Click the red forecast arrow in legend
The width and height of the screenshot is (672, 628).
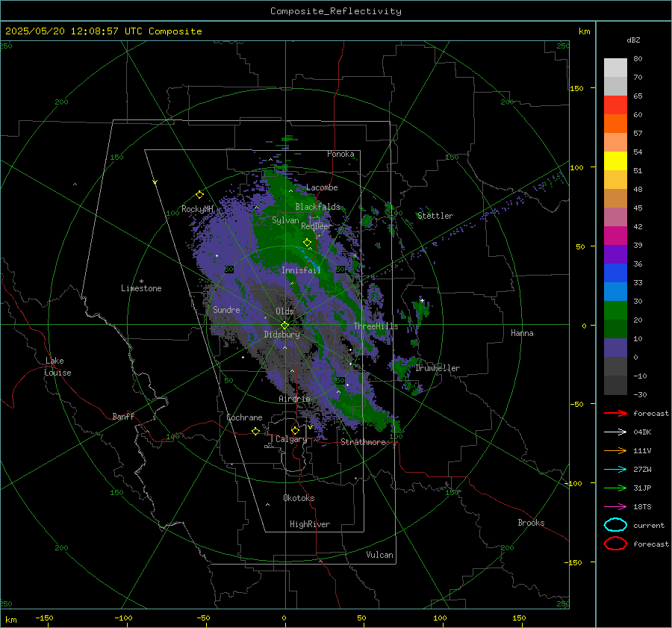[615, 413]
